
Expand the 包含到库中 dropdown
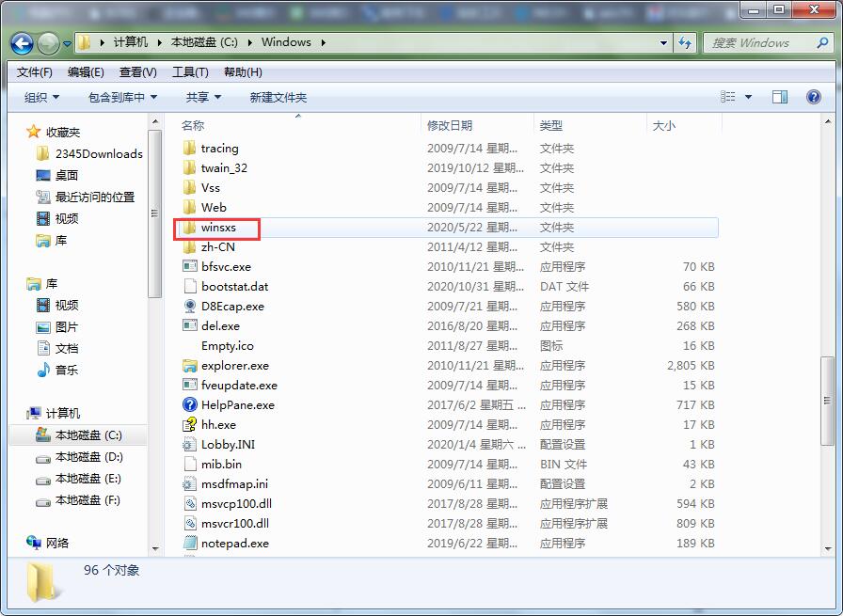click(x=122, y=97)
